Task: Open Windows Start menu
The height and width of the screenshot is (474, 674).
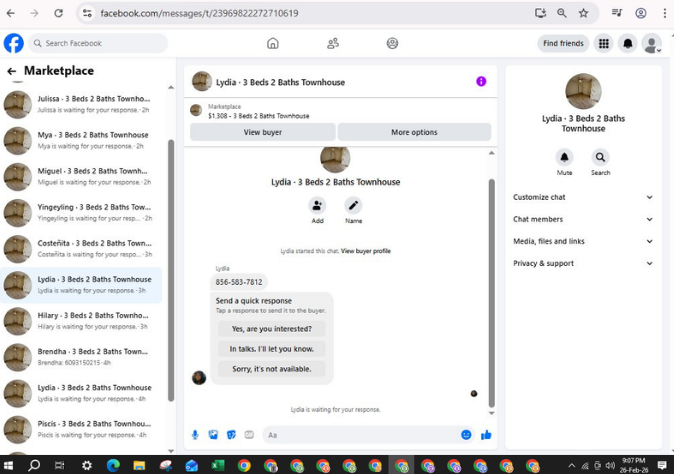Action: (x=8, y=465)
